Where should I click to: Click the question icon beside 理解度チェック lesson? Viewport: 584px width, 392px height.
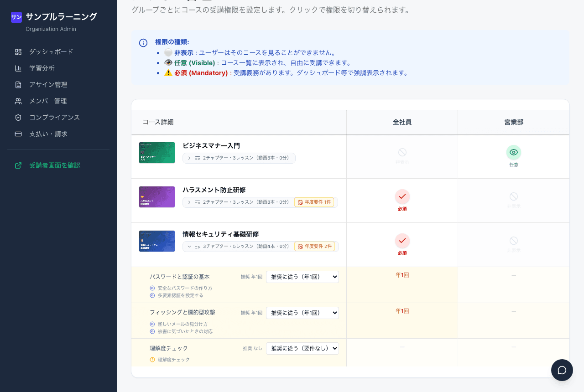152,360
